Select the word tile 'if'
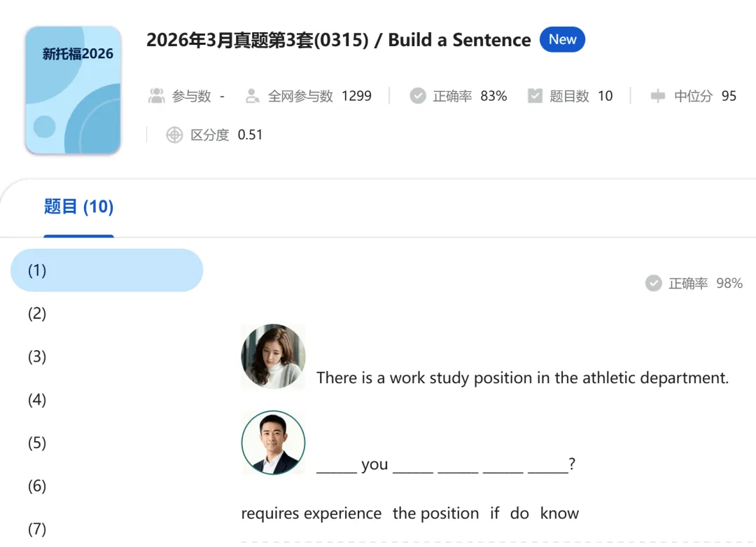 (494, 513)
